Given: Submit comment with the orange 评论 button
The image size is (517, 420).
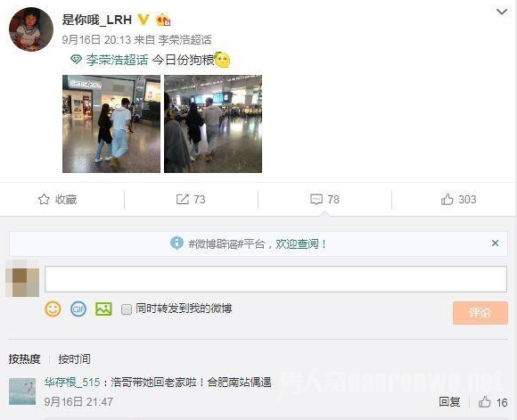Looking at the screenshot, I should click(x=480, y=312).
